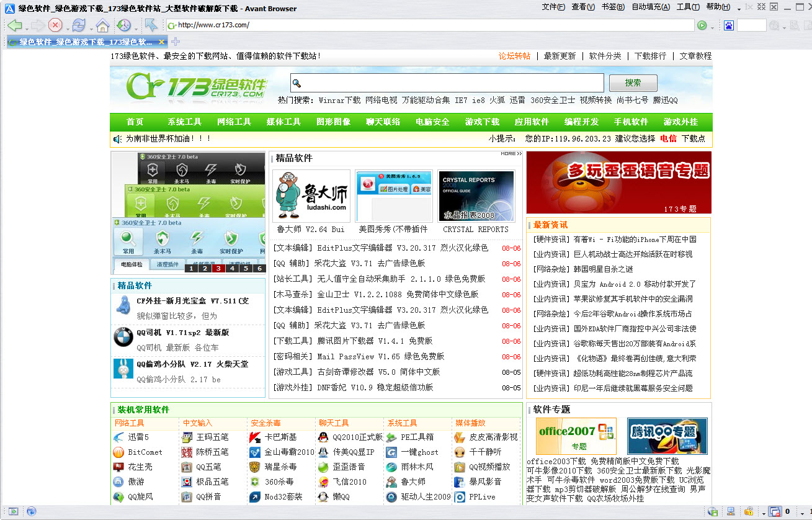Open the 查看(V) menu
Viewport: 812px width, 520px height.
point(582,7)
